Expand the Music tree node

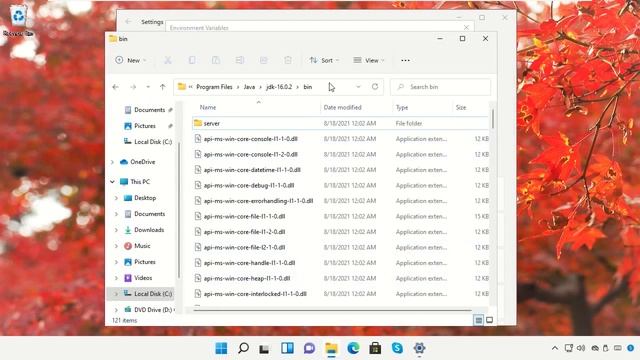click(117, 246)
